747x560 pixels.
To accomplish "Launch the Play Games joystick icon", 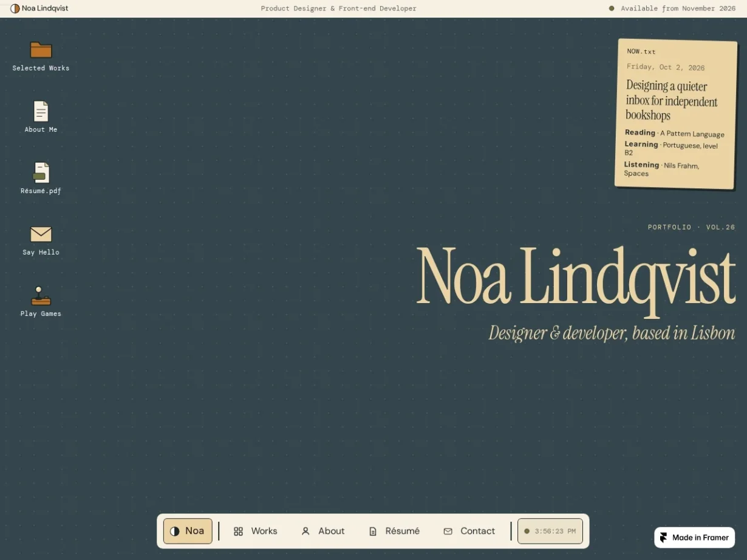I will (41, 296).
